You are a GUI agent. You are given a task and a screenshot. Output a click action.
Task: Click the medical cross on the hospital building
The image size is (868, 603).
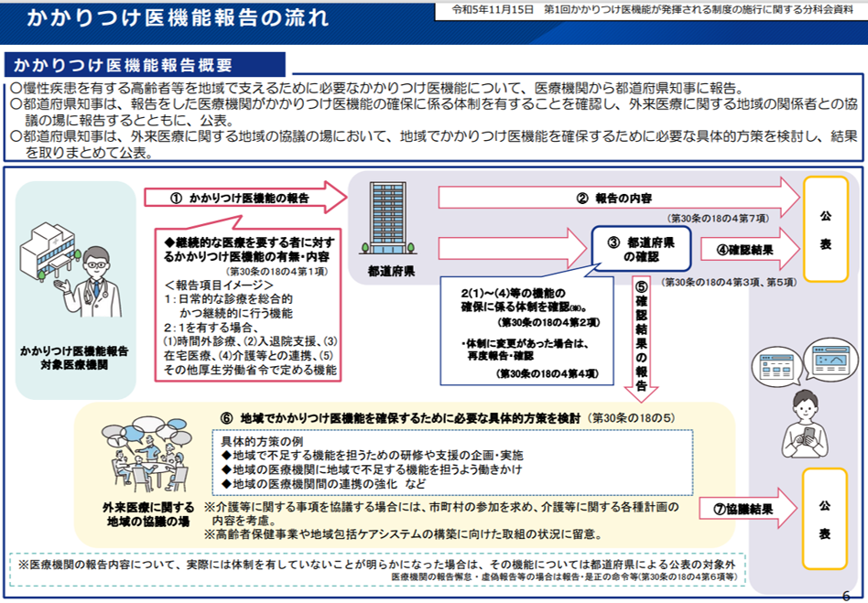[x=56, y=241]
